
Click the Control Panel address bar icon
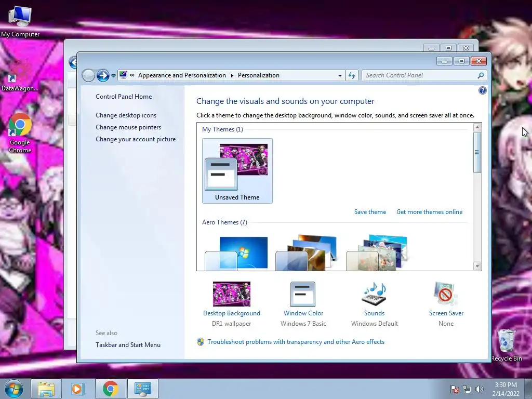pos(123,75)
